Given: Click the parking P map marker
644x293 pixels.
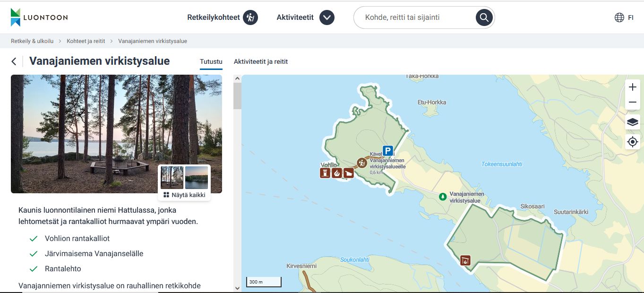Looking at the screenshot, I should 388,151.
